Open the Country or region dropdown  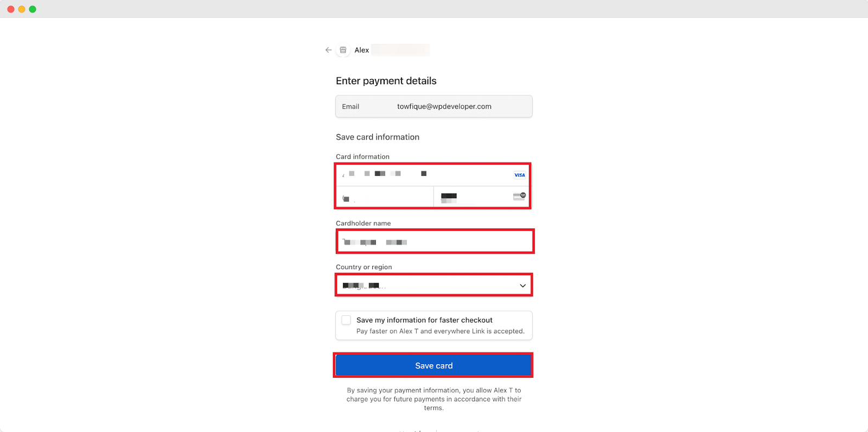434,285
